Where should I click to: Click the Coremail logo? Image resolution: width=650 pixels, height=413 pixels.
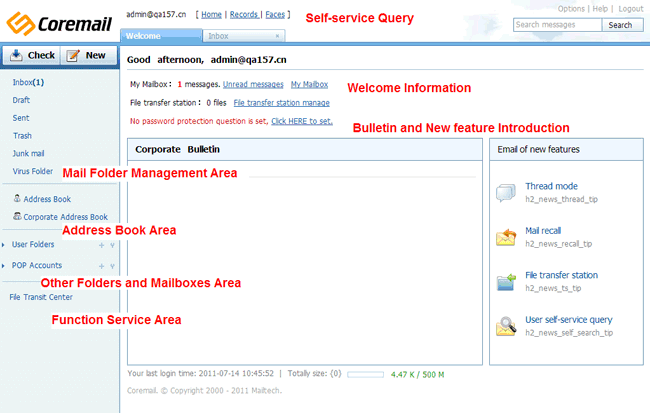[x=58, y=21]
